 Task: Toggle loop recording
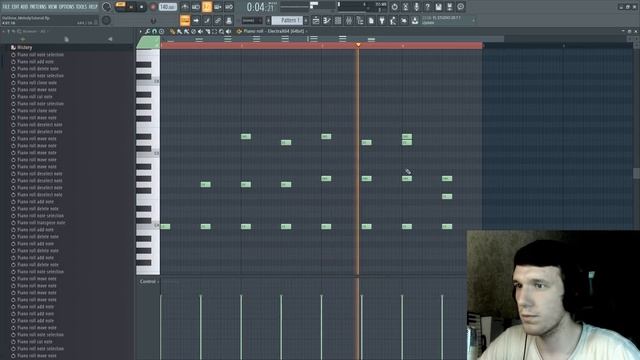(x=229, y=7)
